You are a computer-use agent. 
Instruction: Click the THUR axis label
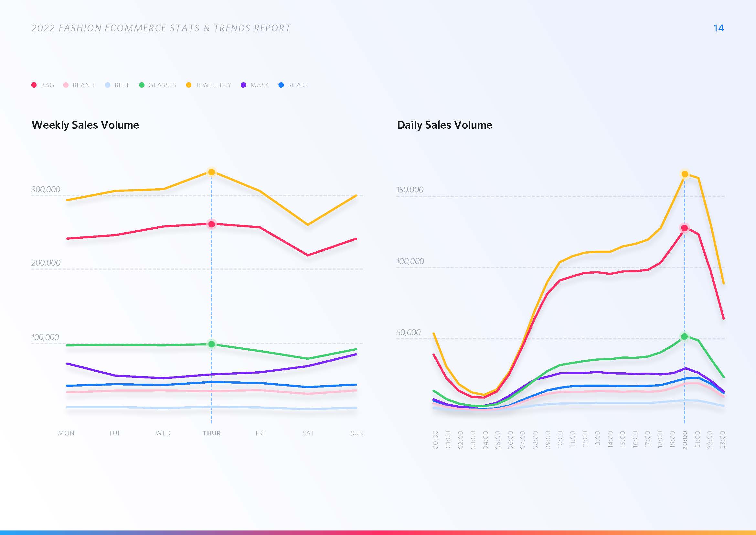(x=212, y=433)
